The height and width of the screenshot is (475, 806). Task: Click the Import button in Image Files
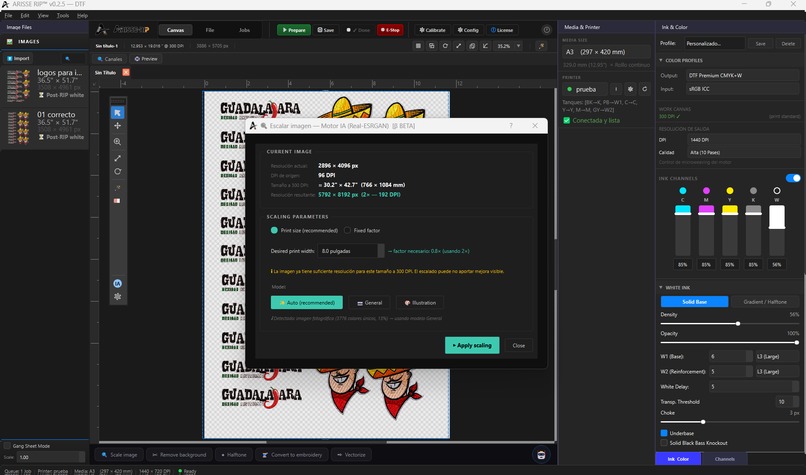pyautogui.click(x=19, y=59)
